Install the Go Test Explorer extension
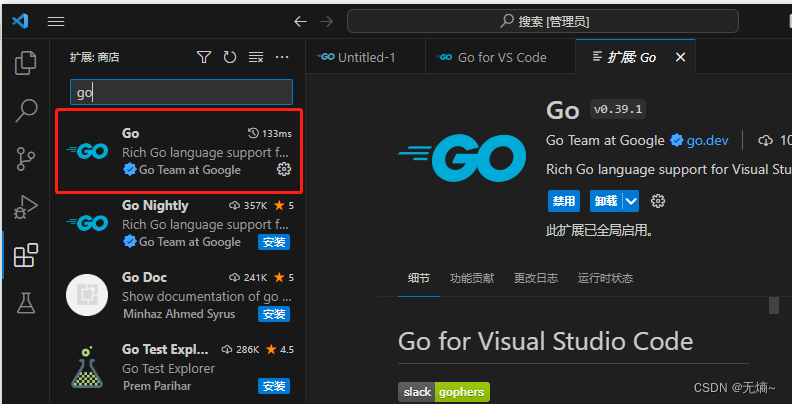The image size is (792, 404). (274, 386)
